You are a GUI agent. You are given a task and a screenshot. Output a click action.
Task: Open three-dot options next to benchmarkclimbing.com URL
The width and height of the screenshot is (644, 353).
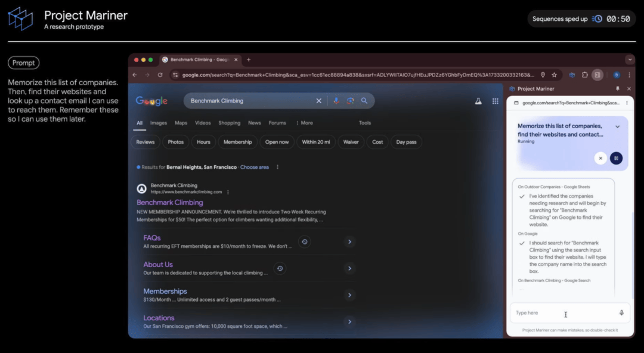click(x=228, y=192)
